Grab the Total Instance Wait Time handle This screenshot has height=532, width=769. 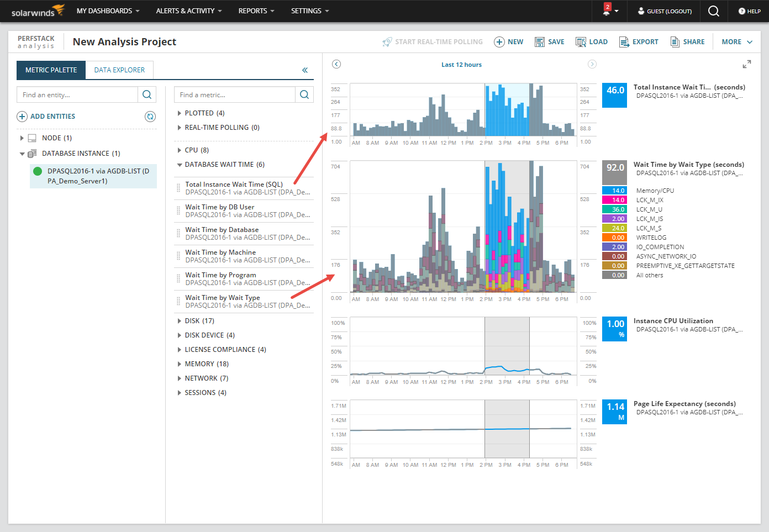pos(178,188)
